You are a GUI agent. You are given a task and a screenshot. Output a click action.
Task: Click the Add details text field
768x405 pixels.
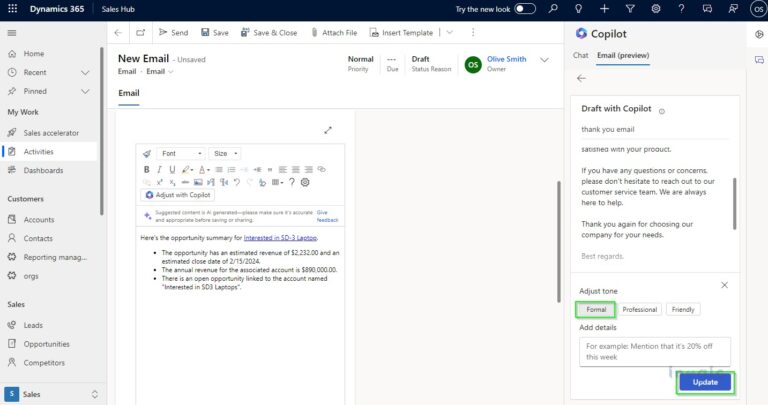tap(654, 350)
